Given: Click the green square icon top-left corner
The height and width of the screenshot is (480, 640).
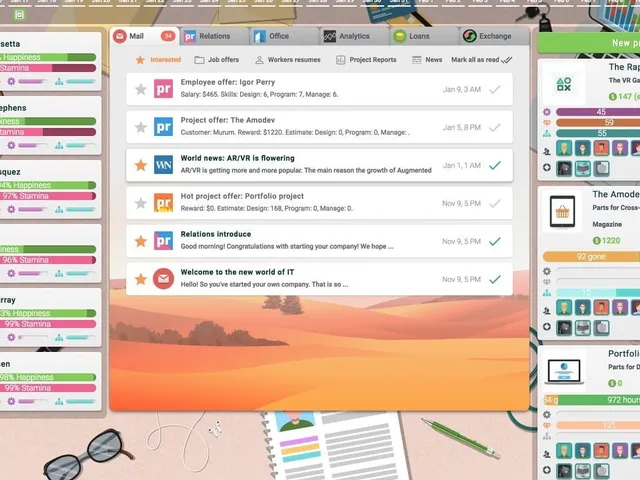Looking at the screenshot, I should pos(19,15).
